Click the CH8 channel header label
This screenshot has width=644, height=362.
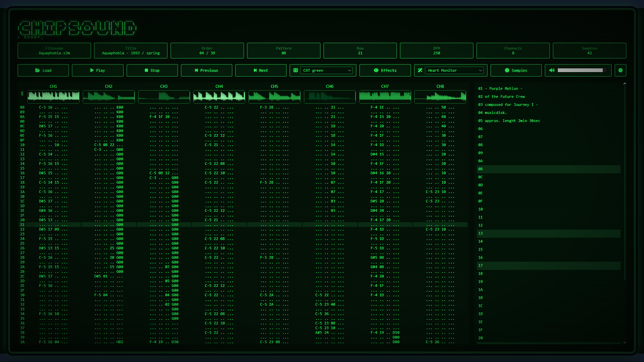pyautogui.click(x=440, y=86)
